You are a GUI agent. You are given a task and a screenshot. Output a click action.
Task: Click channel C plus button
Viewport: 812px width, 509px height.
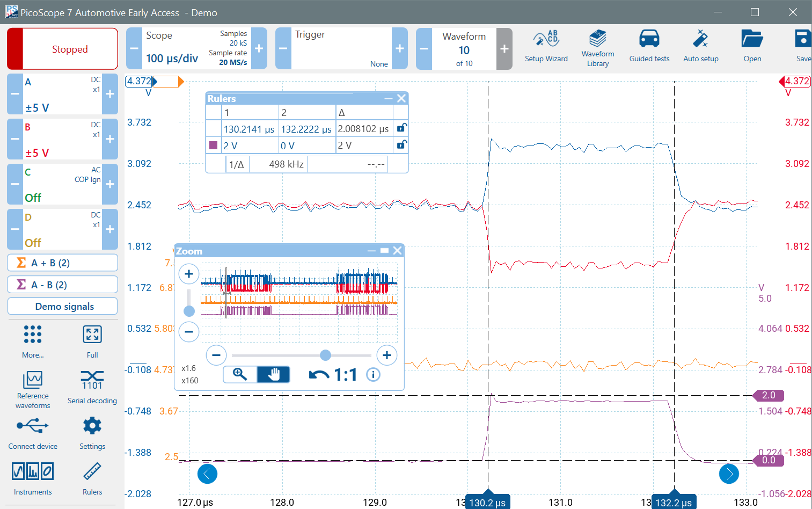tap(110, 184)
